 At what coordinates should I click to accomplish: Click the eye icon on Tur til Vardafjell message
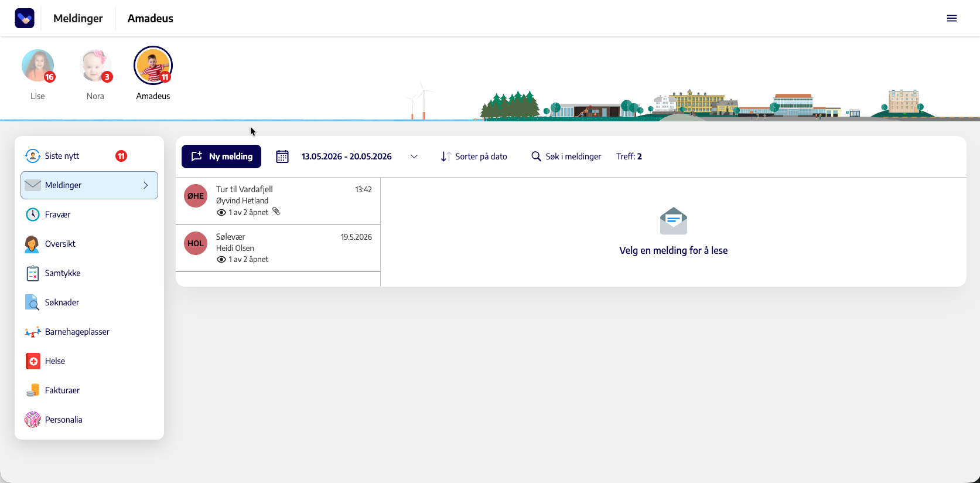pyautogui.click(x=221, y=212)
